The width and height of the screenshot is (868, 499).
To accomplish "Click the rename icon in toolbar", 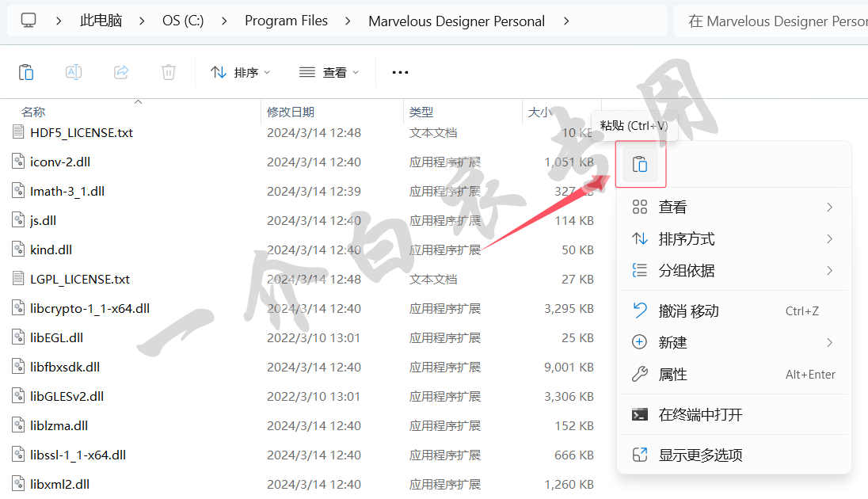I will coord(74,72).
